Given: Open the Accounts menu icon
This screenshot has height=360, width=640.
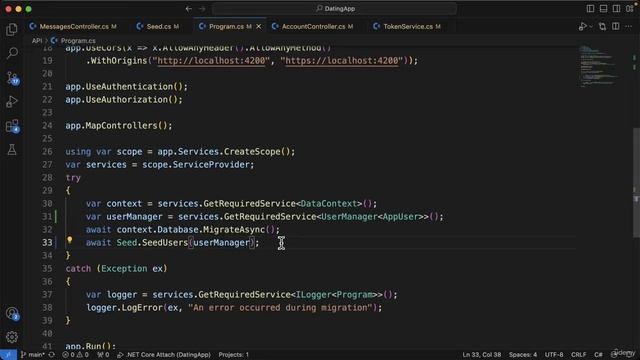Looking at the screenshot, I should [12, 313].
